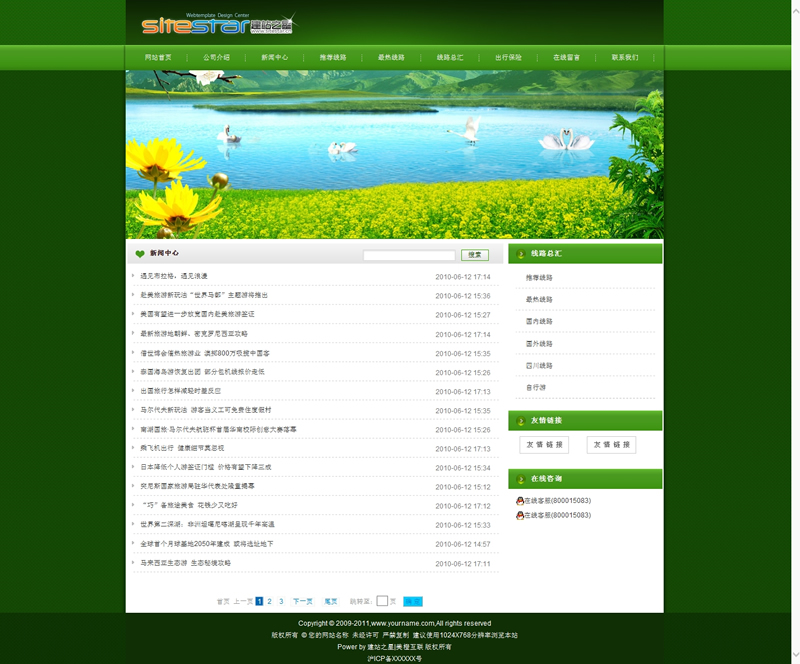Click the round icon in 在线咨询 header
The image size is (800, 664).
pos(520,479)
